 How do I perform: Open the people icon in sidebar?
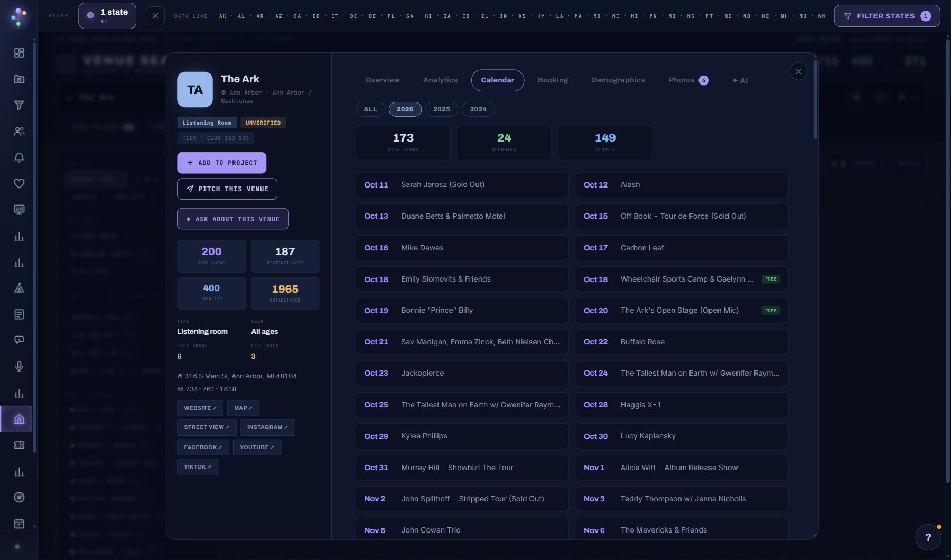pos(19,132)
